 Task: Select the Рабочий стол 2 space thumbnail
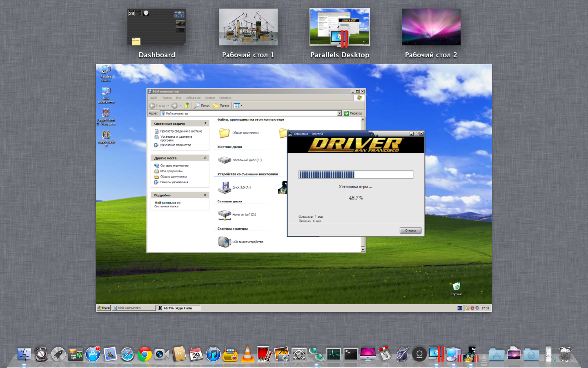431,27
